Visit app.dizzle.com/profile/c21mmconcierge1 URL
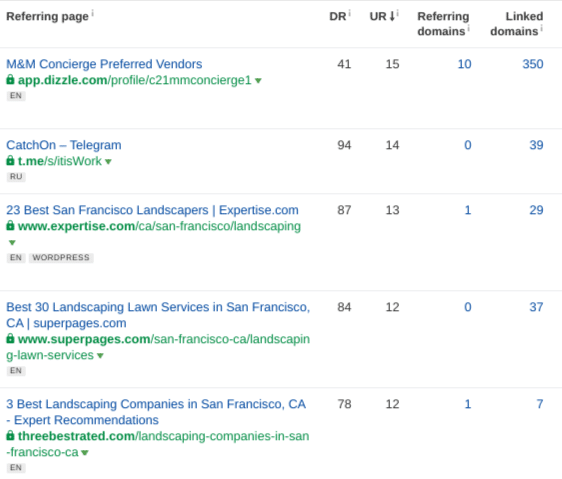This screenshot has width=562, height=479. click(x=135, y=80)
